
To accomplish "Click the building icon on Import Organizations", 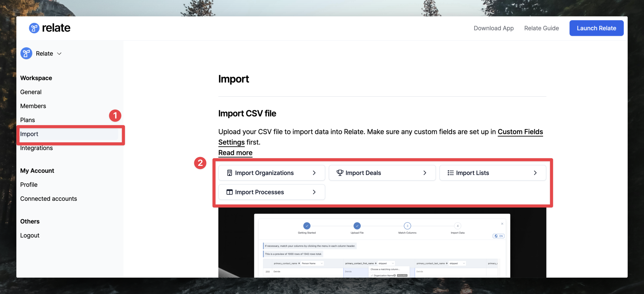I will click(x=229, y=173).
